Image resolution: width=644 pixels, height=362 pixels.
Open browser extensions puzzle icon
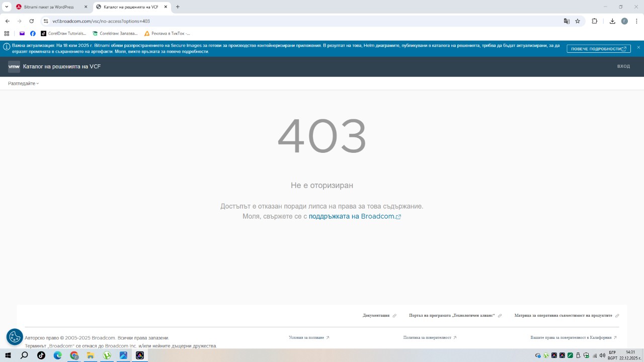[594, 21]
